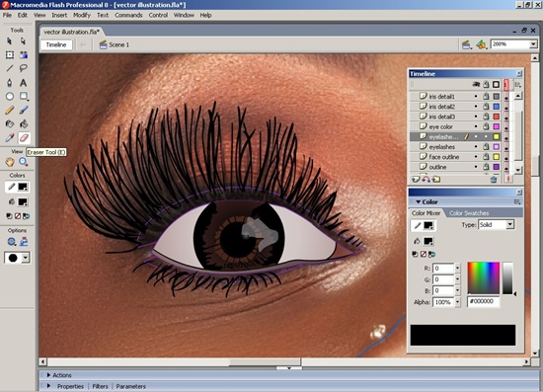Insert a layer folder in Timeline
The height and width of the screenshot is (392, 543).
click(436, 179)
